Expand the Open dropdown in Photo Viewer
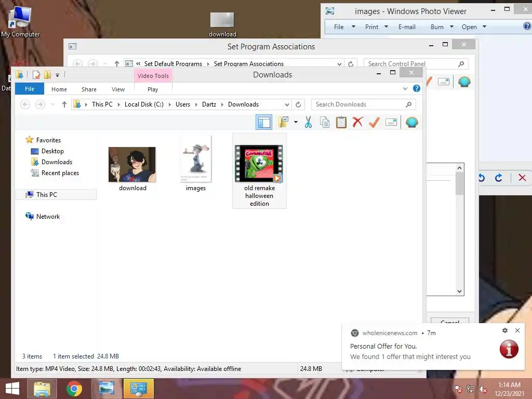 [x=485, y=27]
